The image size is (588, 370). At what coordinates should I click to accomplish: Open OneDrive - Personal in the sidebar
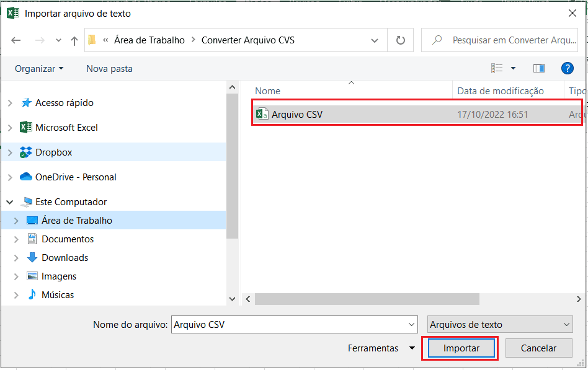point(76,177)
